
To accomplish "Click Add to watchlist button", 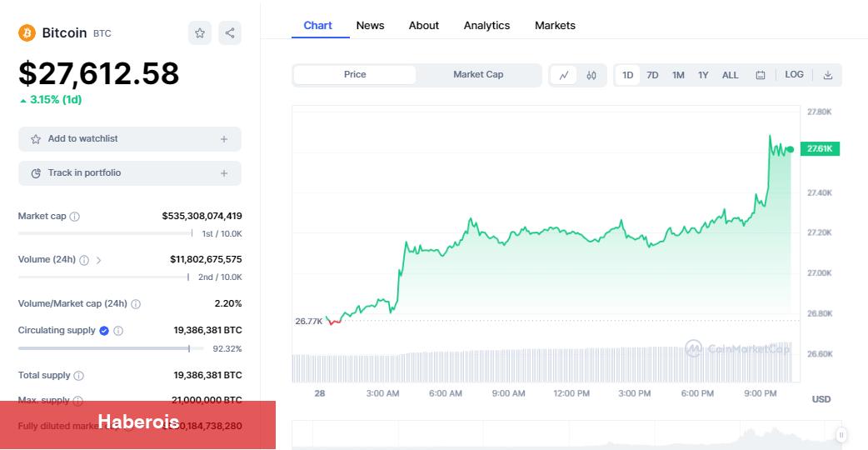I will [x=130, y=139].
